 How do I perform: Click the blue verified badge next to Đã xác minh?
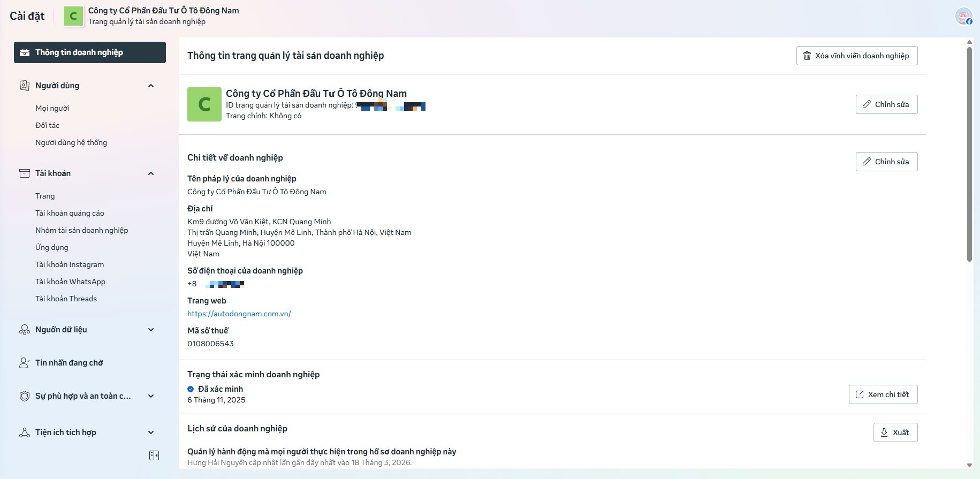191,389
